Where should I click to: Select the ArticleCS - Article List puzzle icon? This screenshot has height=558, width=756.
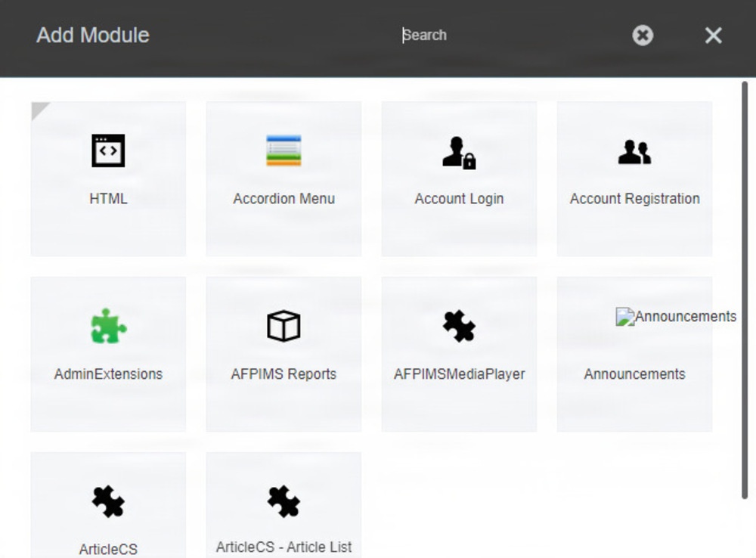point(283,501)
